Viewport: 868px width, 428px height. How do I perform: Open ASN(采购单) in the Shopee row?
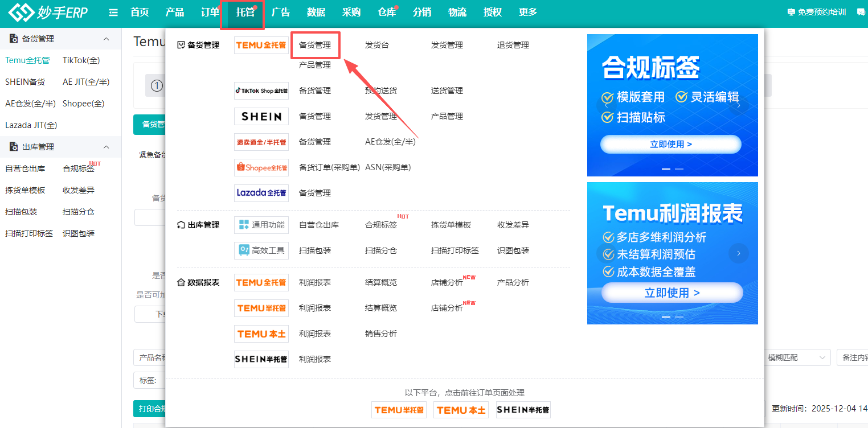388,167
